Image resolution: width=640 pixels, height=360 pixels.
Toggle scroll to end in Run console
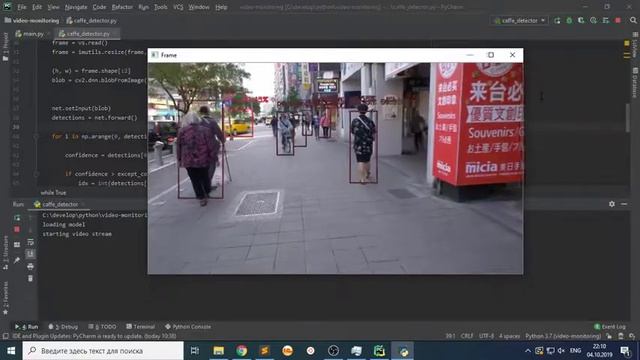[31, 254]
